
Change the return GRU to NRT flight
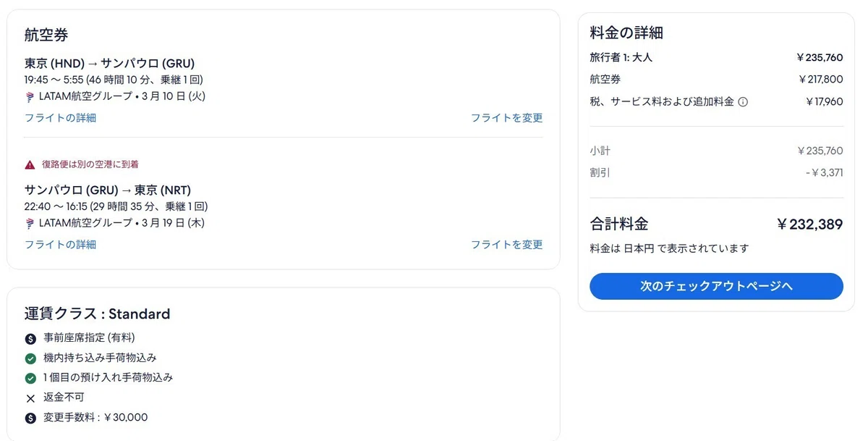pos(506,244)
